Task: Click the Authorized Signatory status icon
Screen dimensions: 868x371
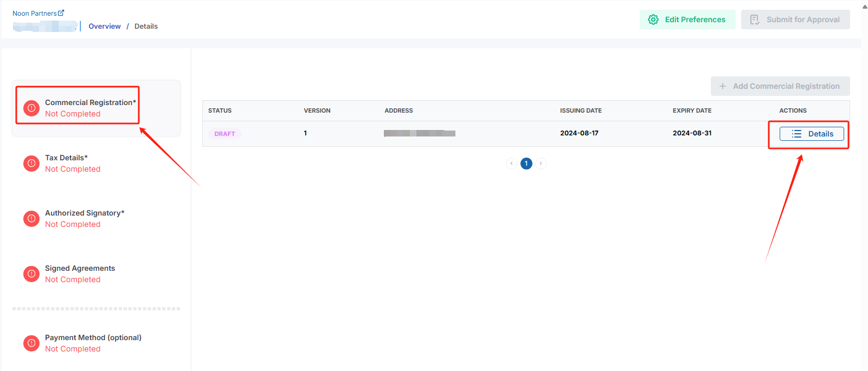Action: click(31, 219)
